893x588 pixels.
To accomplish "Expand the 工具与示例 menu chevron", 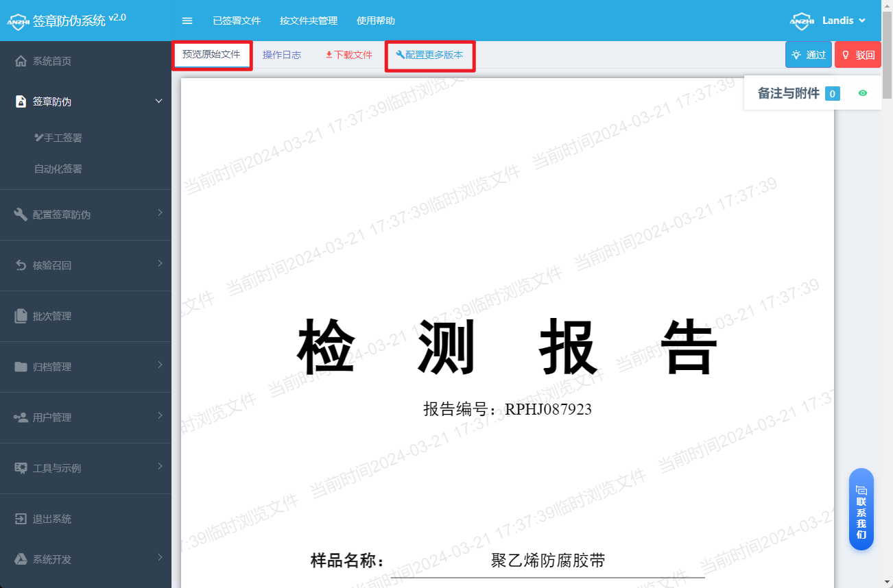I will (160, 467).
